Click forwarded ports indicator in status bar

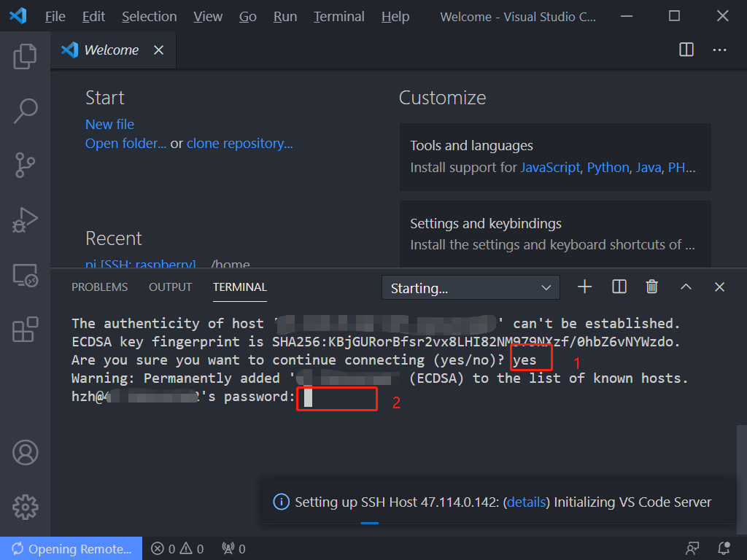pos(233,549)
